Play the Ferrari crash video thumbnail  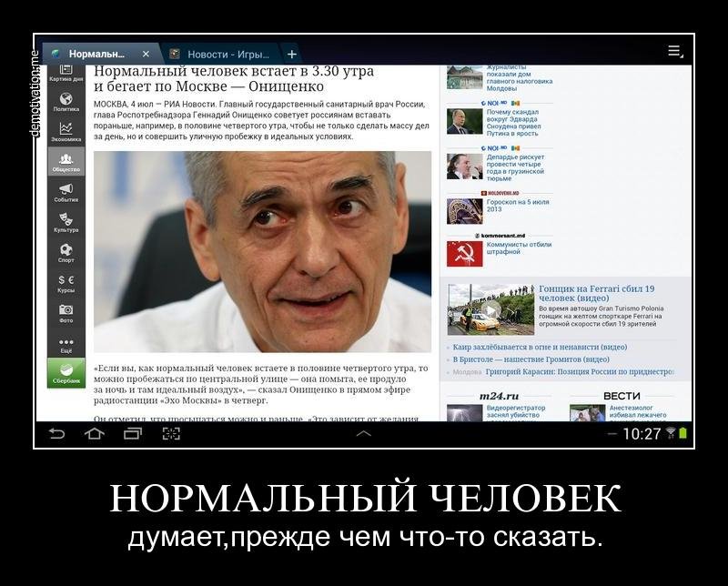490,310
